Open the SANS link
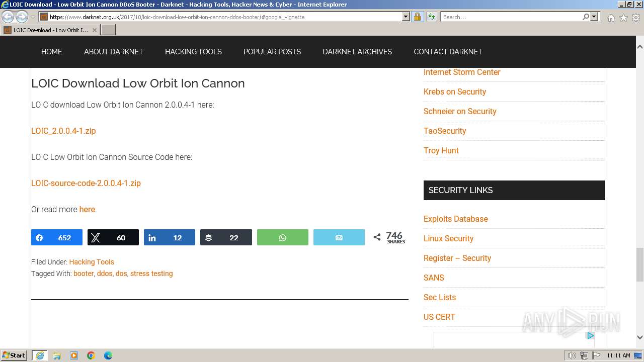This screenshot has height=362, width=644. [434, 278]
